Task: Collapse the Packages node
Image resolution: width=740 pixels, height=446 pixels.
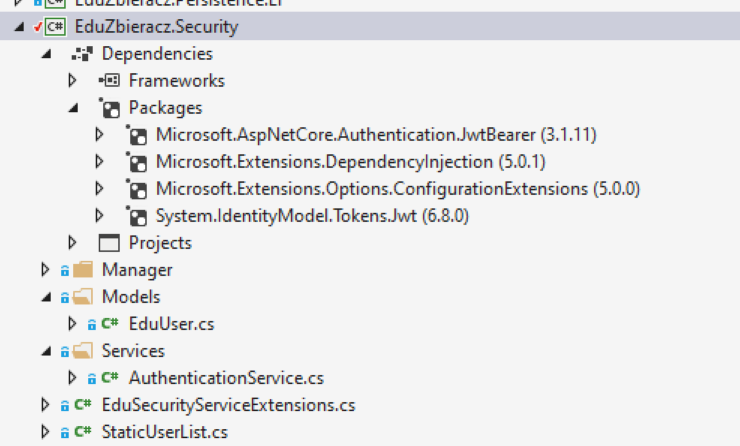Action: pyautogui.click(x=73, y=109)
